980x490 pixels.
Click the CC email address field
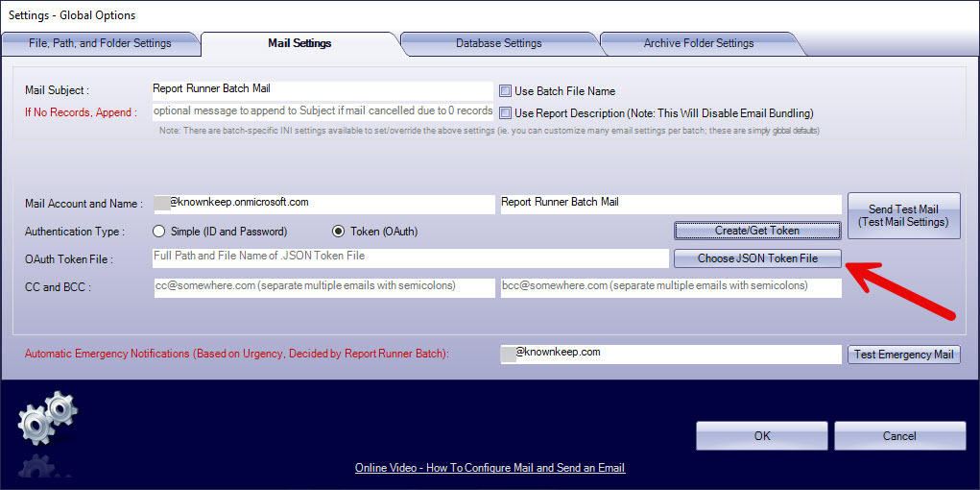tap(323, 286)
